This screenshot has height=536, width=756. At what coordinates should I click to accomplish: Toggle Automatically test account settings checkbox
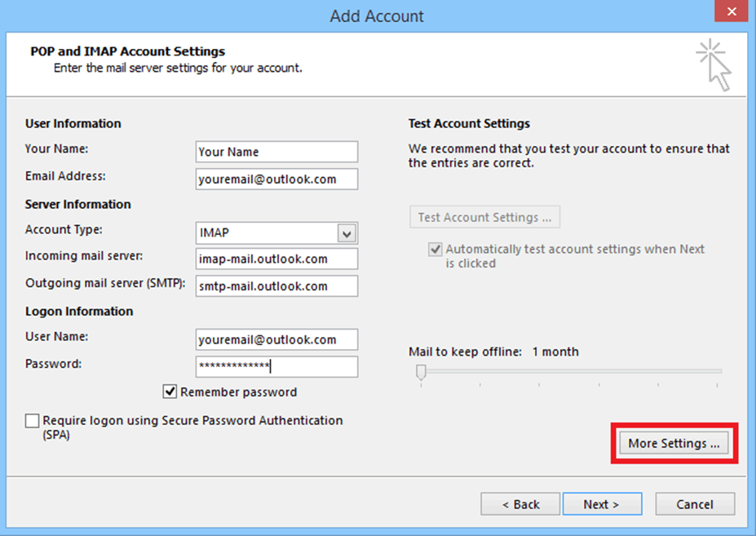pos(435,250)
